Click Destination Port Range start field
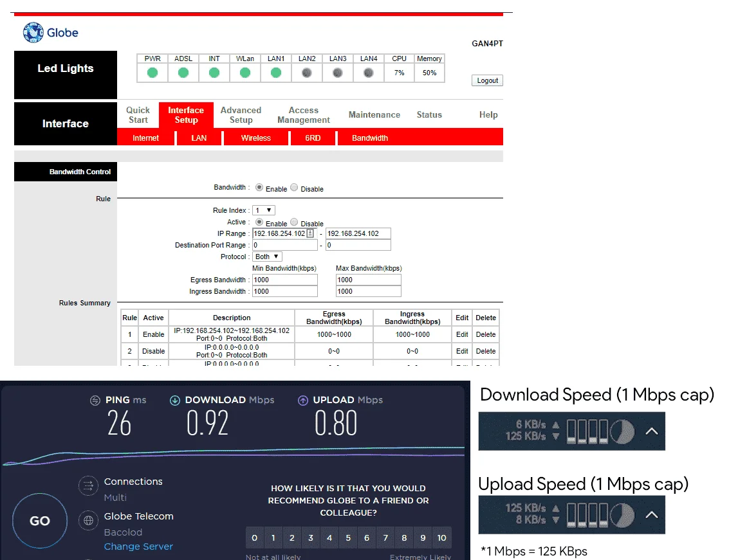The height and width of the screenshot is (560, 729). (x=284, y=245)
